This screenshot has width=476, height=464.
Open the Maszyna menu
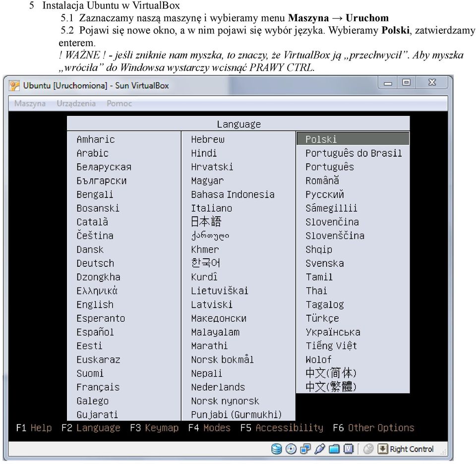coord(30,104)
